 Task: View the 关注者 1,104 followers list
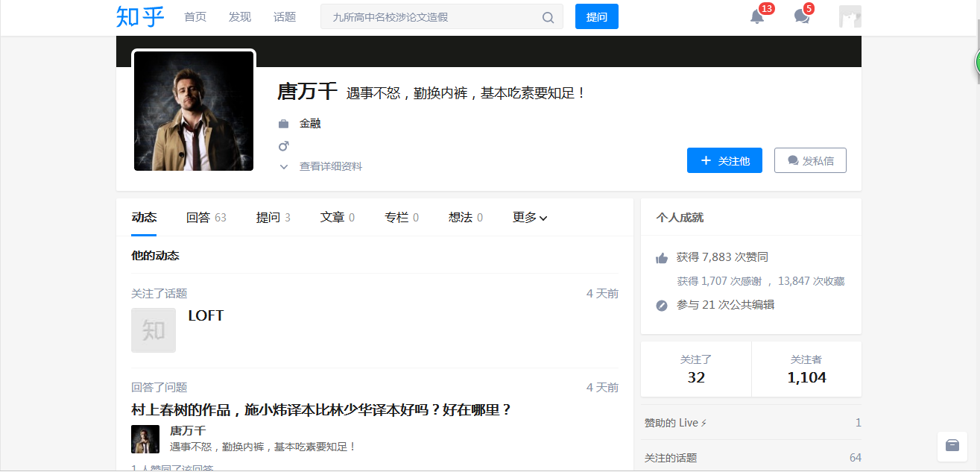point(806,369)
